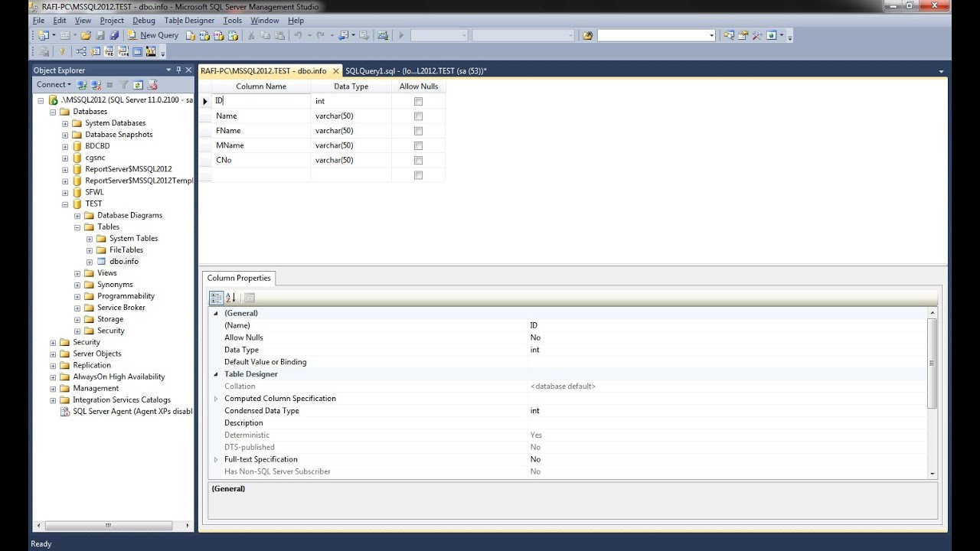Select the Programmability folder
Screen dimensions: 980x551
tap(126, 296)
